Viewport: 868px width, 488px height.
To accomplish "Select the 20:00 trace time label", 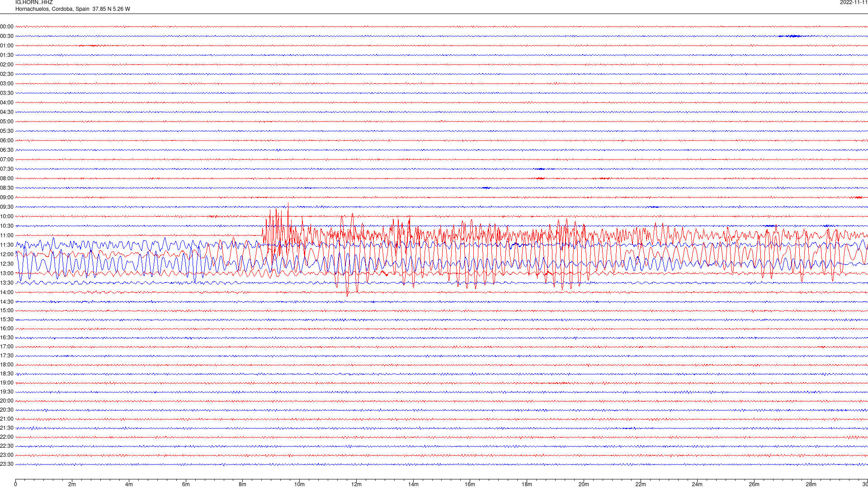I will click(7, 401).
